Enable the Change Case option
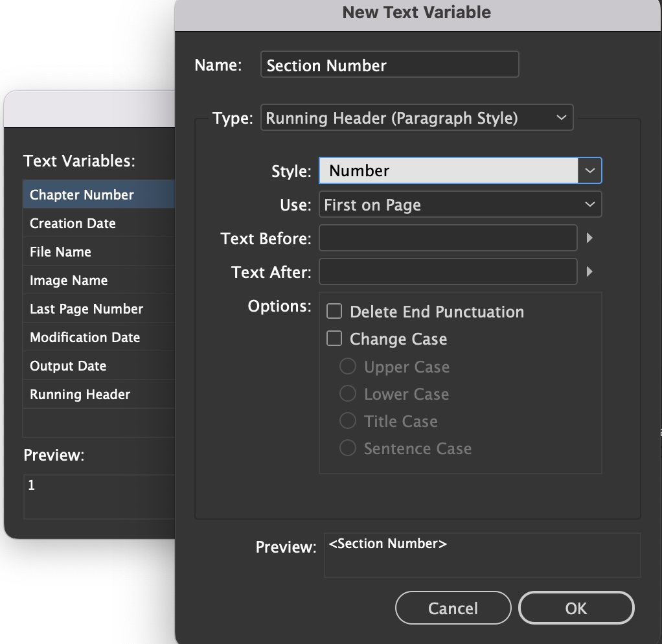Screen dimensions: 662x644 click(334, 338)
